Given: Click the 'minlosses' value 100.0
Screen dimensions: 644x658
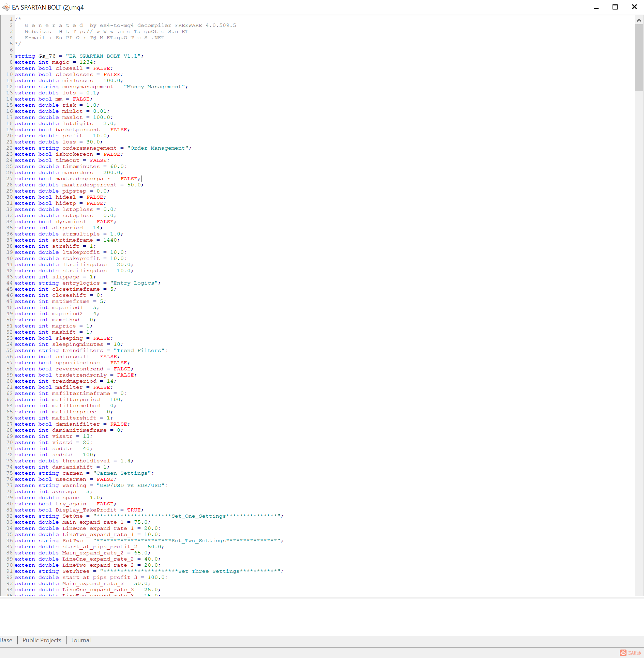Looking at the screenshot, I should click(x=112, y=81).
